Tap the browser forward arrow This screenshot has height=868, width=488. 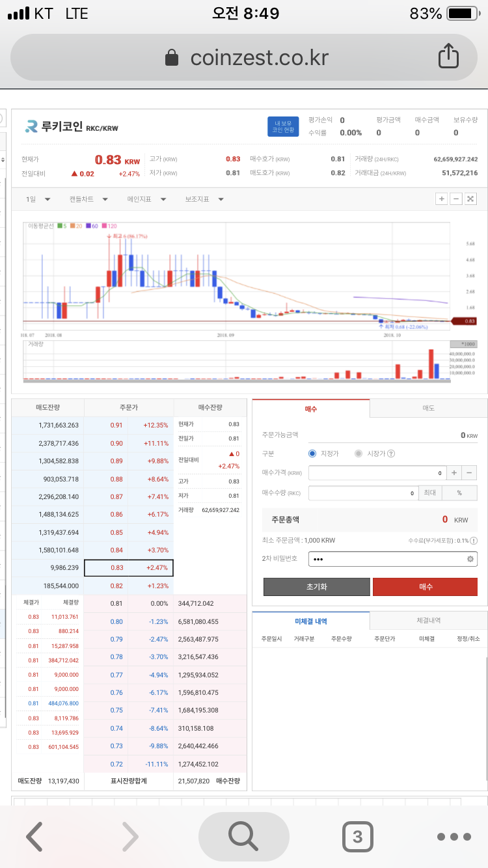click(x=129, y=837)
